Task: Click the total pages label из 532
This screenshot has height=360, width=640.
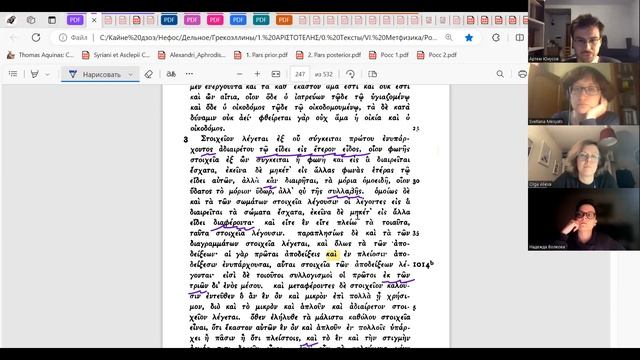Action: [x=324, y=74]
